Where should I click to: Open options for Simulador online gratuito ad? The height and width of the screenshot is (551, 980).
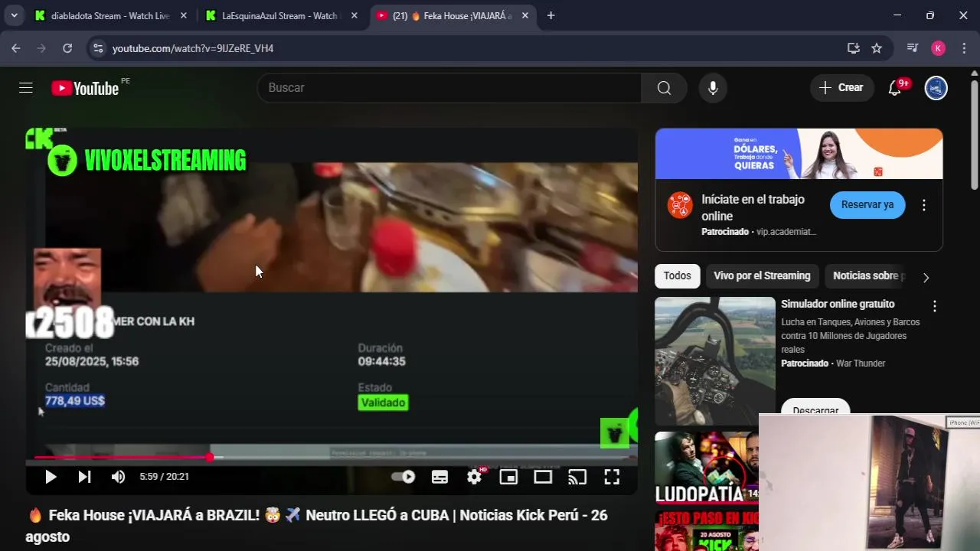pos(935,306)
